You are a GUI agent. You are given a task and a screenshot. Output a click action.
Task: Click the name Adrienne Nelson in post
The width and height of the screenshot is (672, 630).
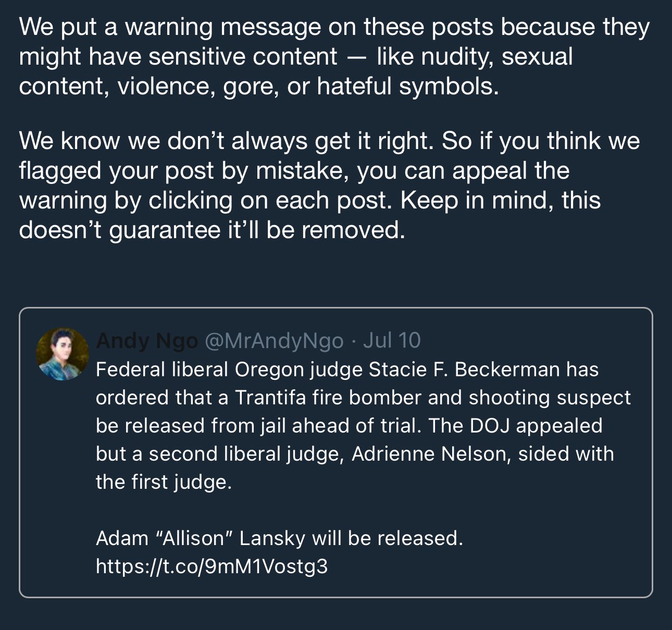pos(429,454)
